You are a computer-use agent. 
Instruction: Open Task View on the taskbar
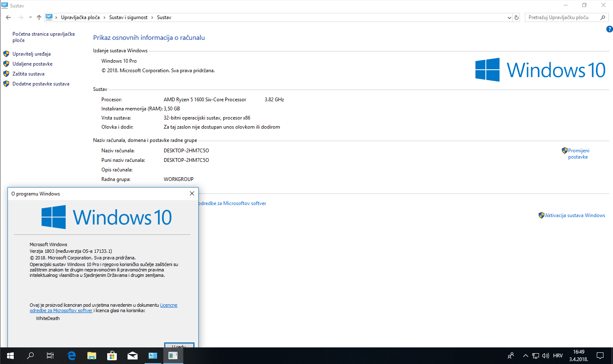coord(50,356)
